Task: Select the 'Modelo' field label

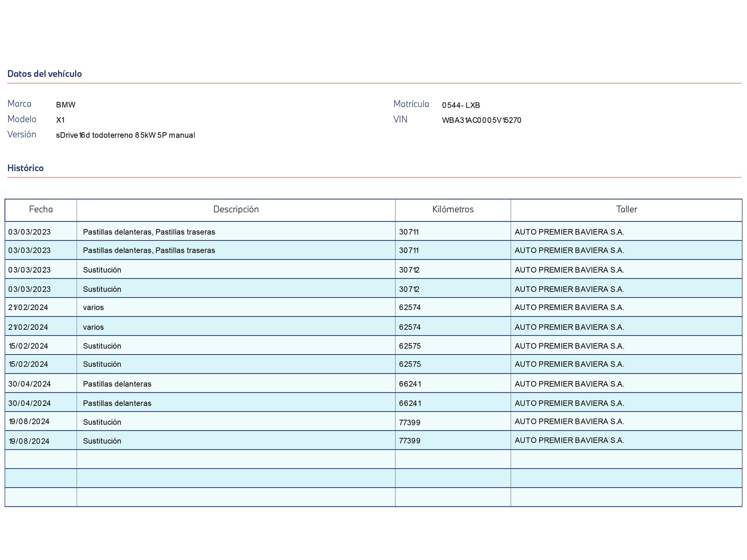Action: coord(22,119)
